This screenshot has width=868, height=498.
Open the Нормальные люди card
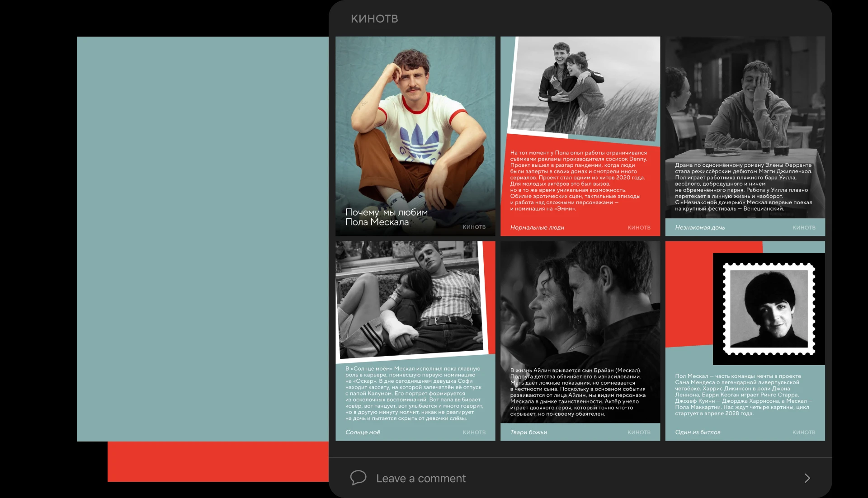click(x=580, y=136)
